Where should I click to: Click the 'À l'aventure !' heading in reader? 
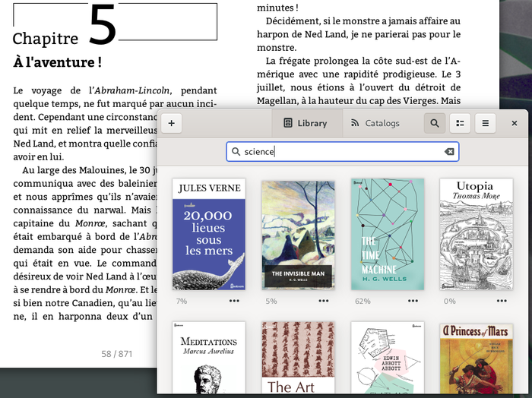pos(57,62)
